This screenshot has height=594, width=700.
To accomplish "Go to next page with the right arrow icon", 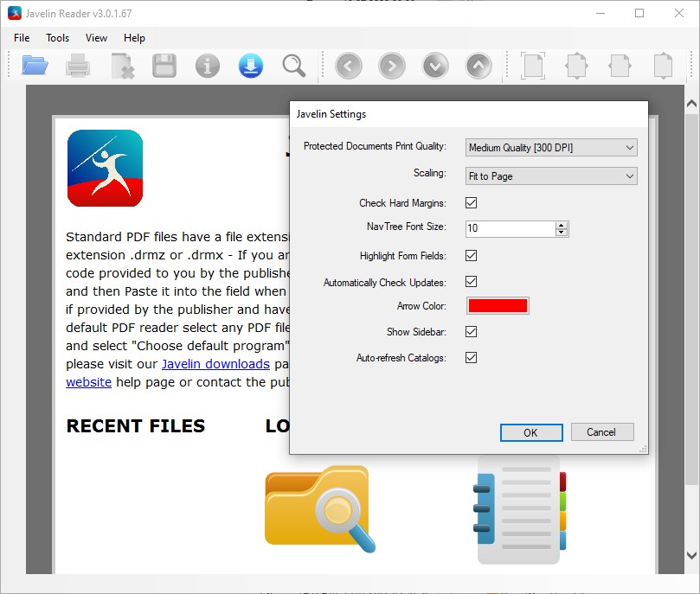I will (x=391, y=65).
